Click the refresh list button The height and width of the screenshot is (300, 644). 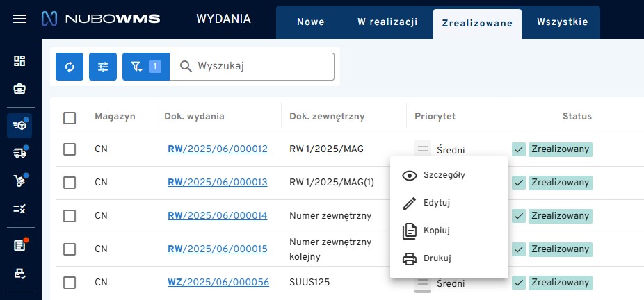pyautogui.click(x=70, y=67)
